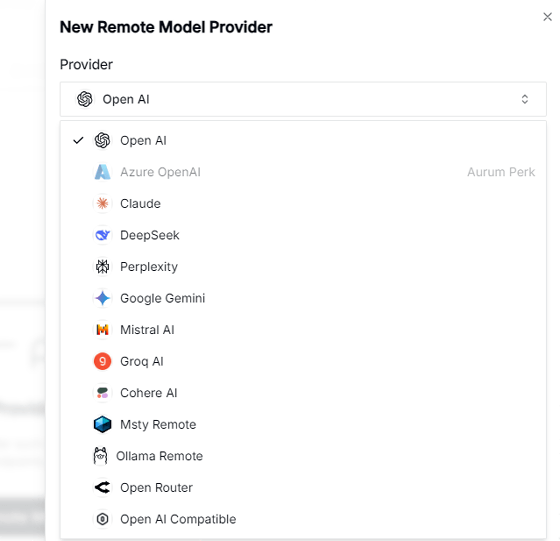The image size is (560, 541).
Task: Choose Open Router from provider list
Action: (x=303, y=487)
